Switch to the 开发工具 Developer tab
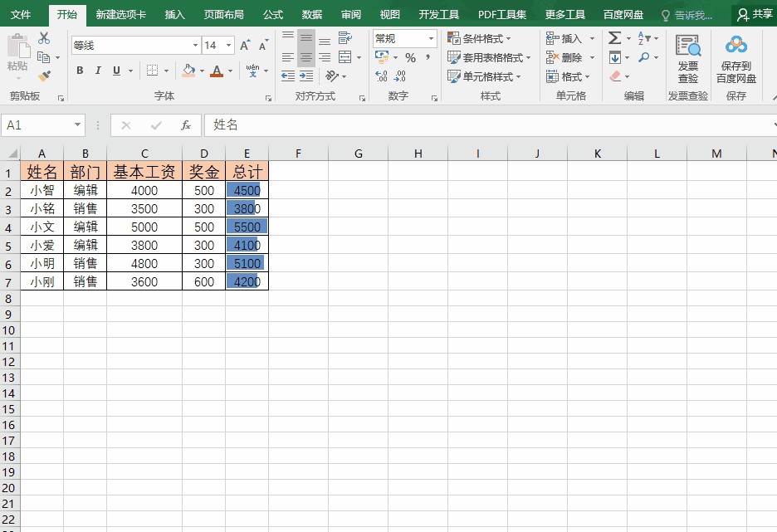The image size is (777, 532). 439,14
